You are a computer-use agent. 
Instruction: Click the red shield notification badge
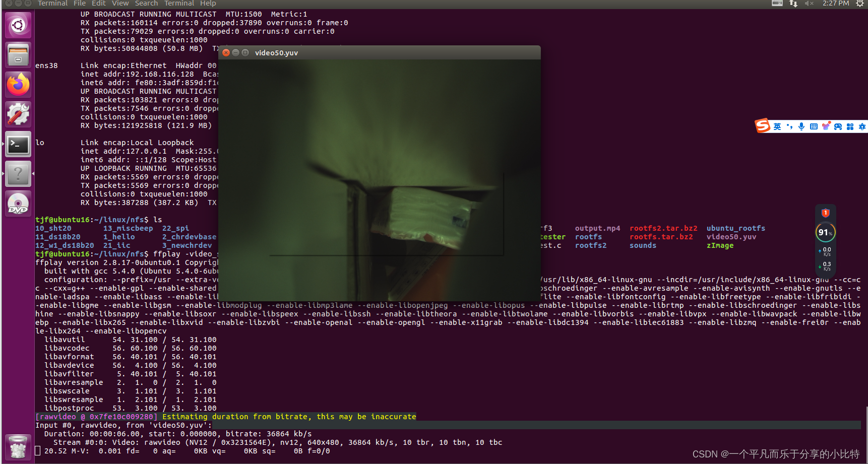tap(825, 213)
